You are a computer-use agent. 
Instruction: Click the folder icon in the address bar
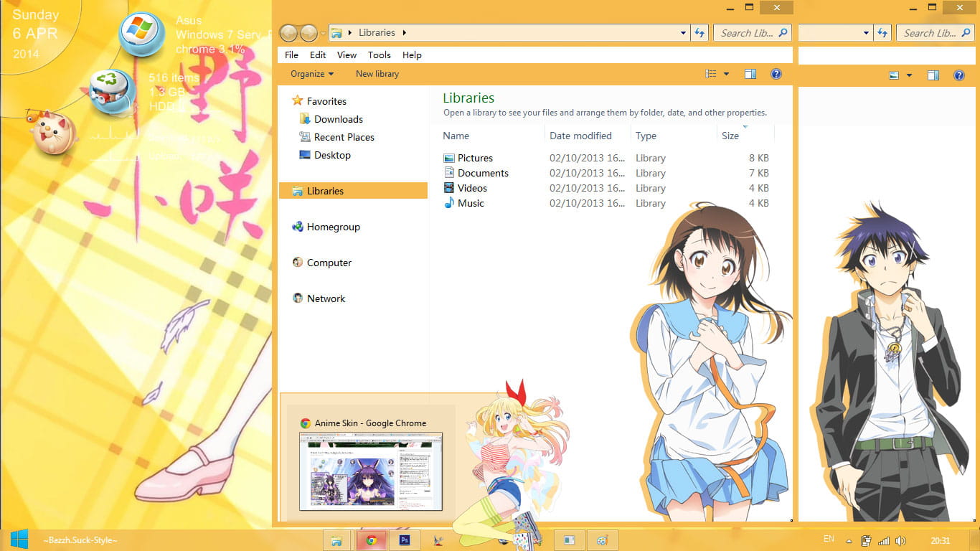[x=336, y=33]
